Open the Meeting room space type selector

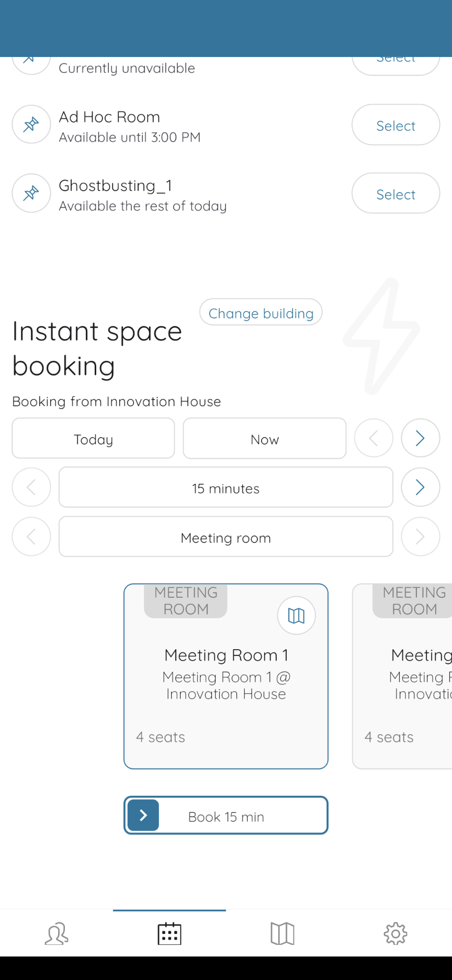click(226, 537)
